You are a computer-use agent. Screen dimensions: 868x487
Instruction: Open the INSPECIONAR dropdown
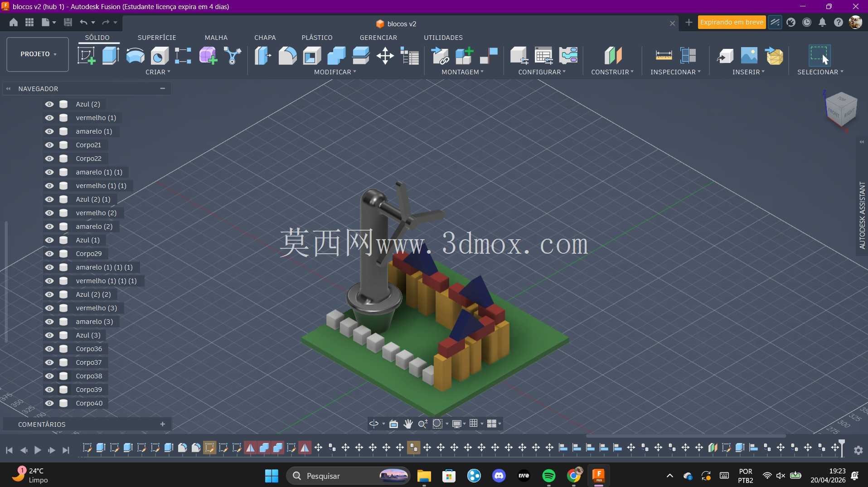pos(675,72)
